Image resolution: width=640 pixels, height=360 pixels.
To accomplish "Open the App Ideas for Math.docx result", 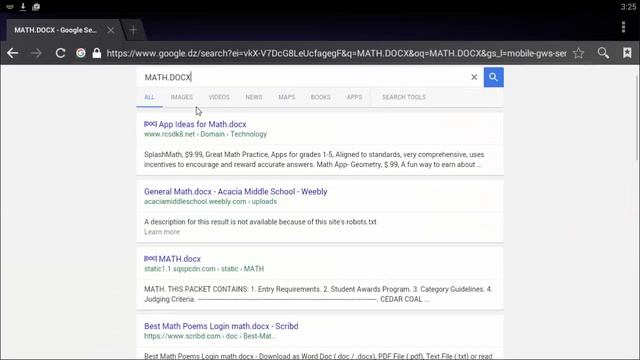I will point(202,124).
